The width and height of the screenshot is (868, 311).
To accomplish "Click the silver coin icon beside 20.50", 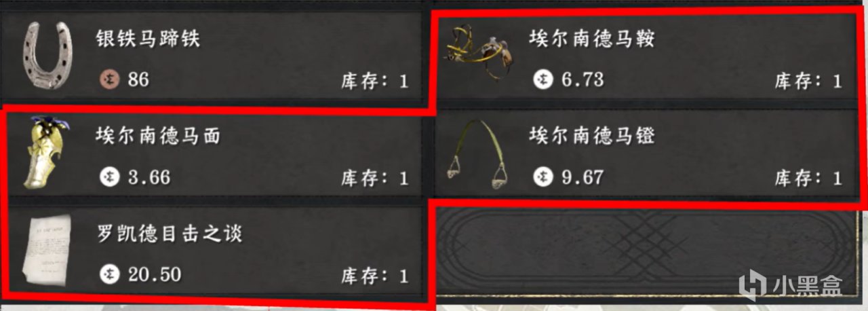I will click(x=108, y=275).
